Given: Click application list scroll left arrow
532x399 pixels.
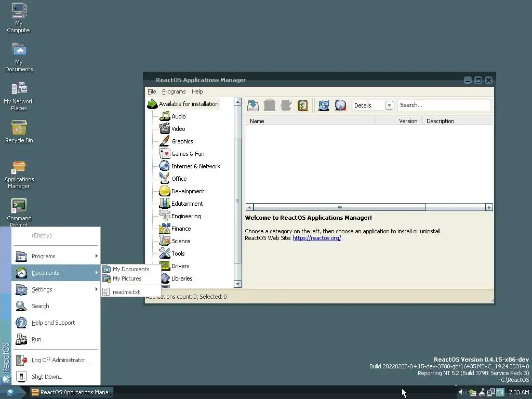Looking at the screenshot, I should [x=250, y=207].
